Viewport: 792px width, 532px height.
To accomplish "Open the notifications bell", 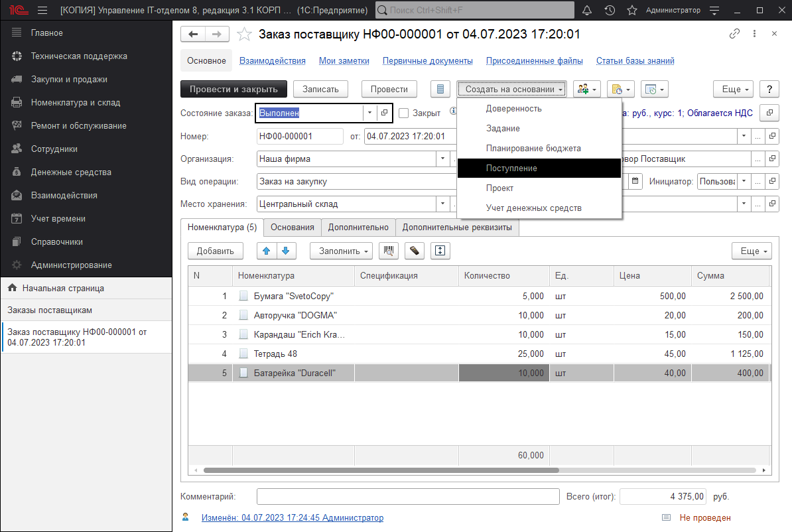I will [x=587, y=11].
